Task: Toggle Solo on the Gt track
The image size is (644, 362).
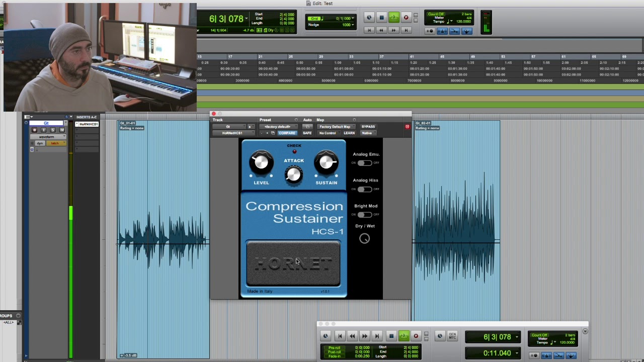Action: pos(52,130)
